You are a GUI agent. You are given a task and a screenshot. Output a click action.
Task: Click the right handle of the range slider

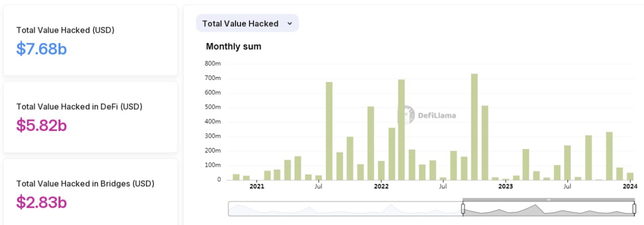634,209
